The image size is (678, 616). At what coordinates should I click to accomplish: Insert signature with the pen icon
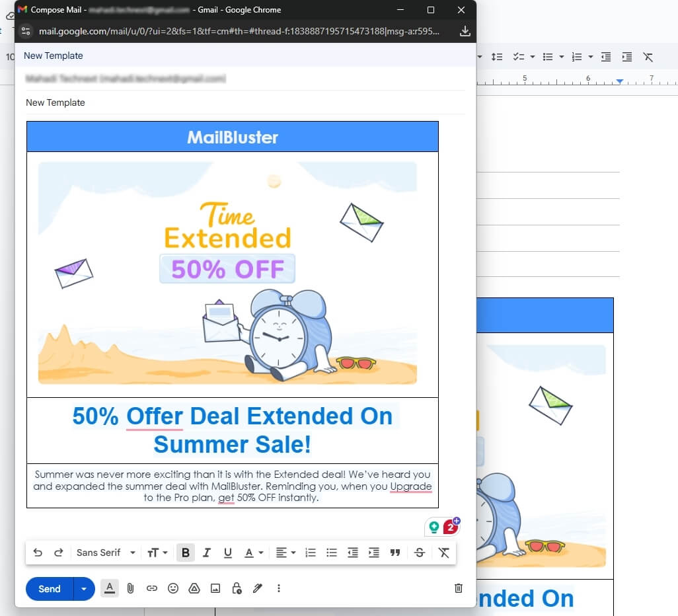(258, 588)
